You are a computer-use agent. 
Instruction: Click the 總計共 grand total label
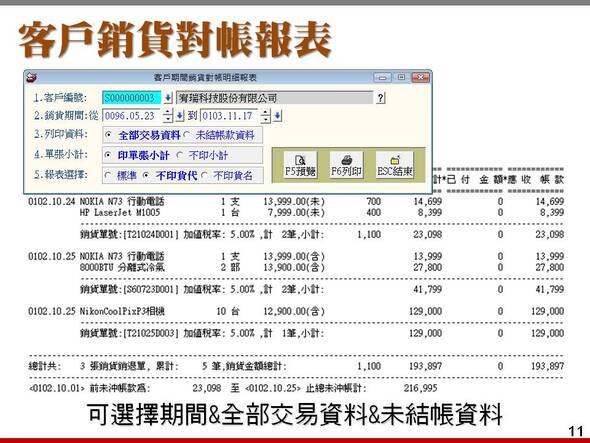click(x=44, y=366)
